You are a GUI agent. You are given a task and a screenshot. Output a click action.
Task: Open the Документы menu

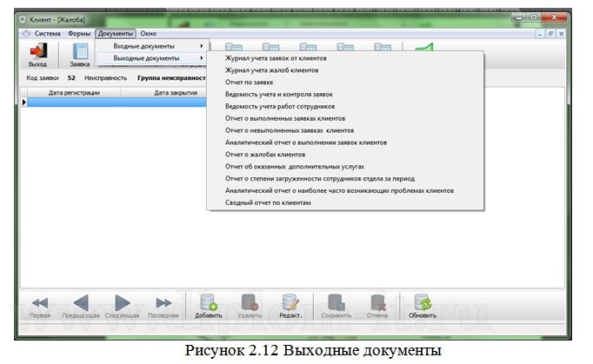[x=116, y=33]
